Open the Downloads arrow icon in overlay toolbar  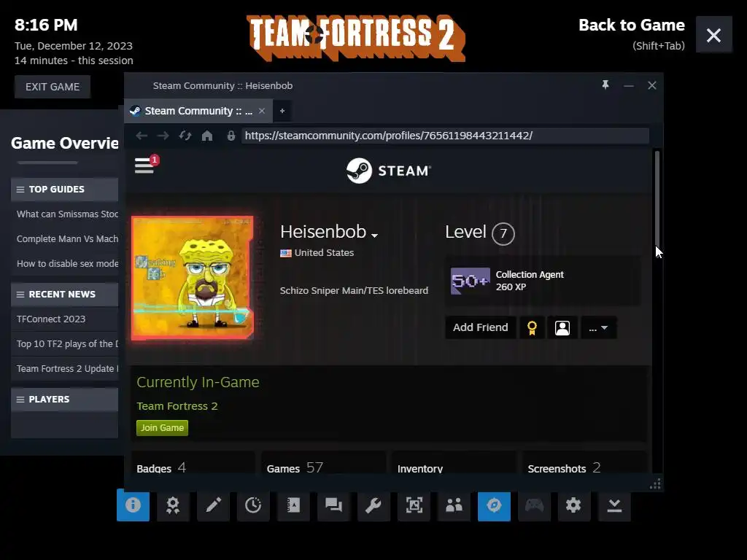click(614, 505)
